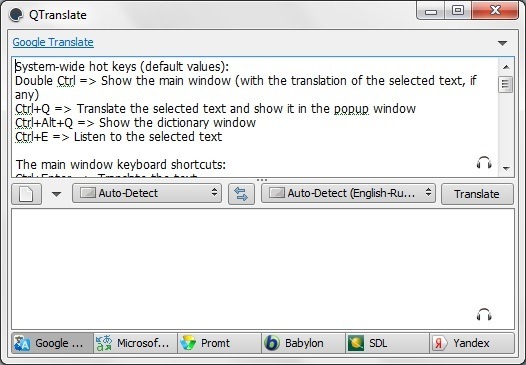Screen dimensions: 526x365
Task: Select the Promt translation service
Action: click(x=219, y=343)
